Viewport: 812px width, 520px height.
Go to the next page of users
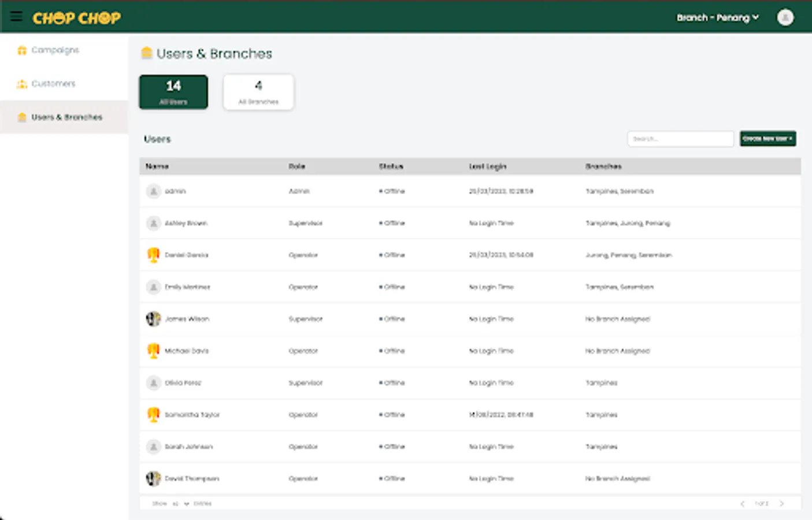(x=781, y=504)
